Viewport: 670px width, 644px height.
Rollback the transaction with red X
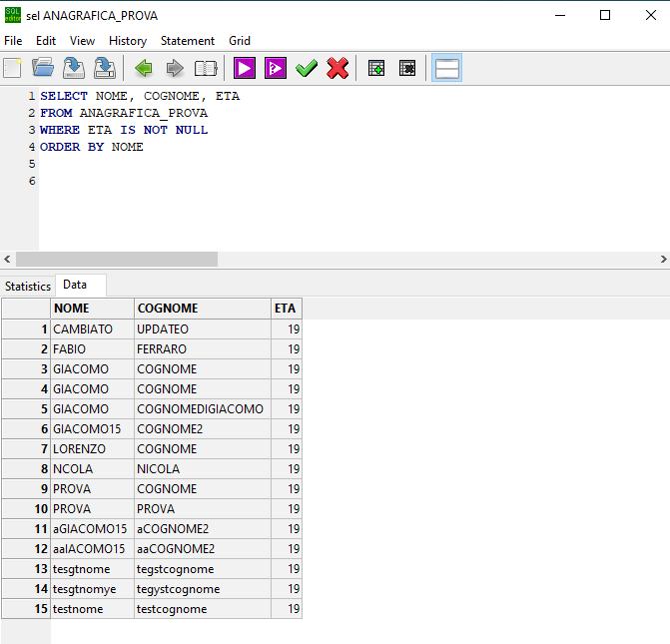pos(337,68)
